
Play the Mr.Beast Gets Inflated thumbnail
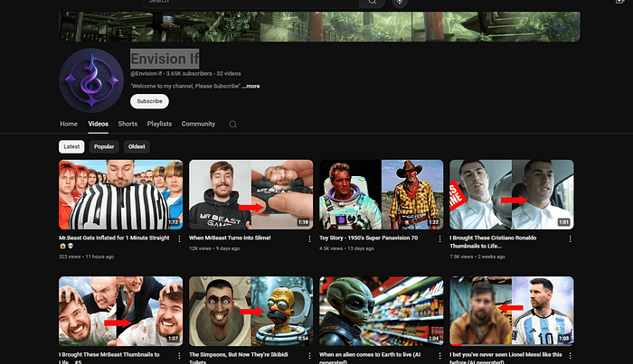pyautogui.click(x=120, y=195)
